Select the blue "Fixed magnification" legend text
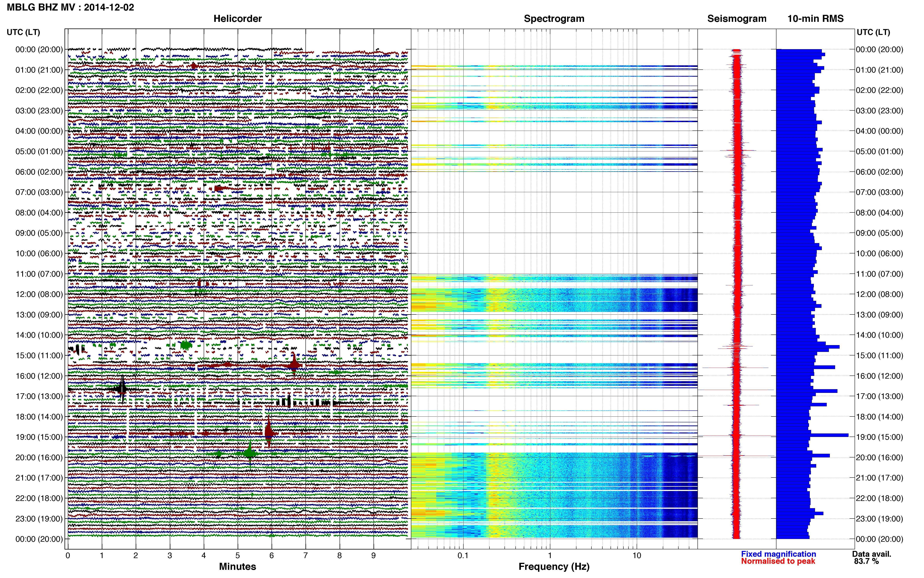This screenshot has height=578, width=924. 778,554
